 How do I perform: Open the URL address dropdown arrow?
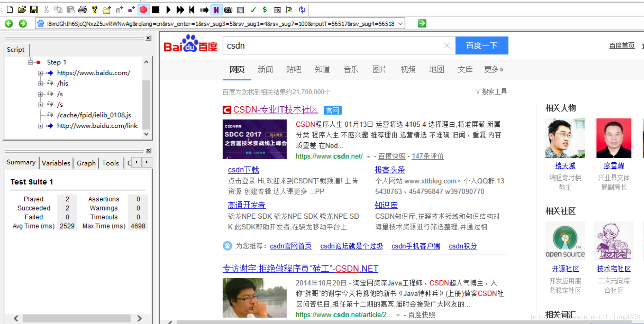[401, 24]
